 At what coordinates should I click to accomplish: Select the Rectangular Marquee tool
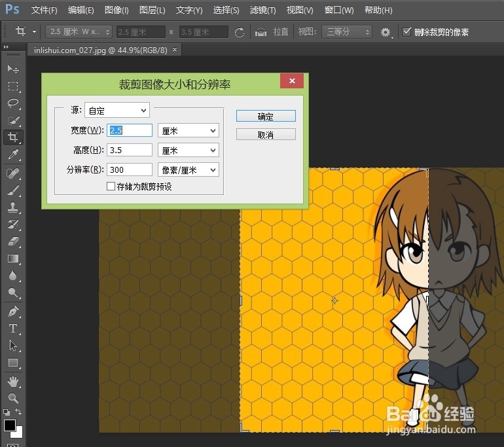pos(13,86)
